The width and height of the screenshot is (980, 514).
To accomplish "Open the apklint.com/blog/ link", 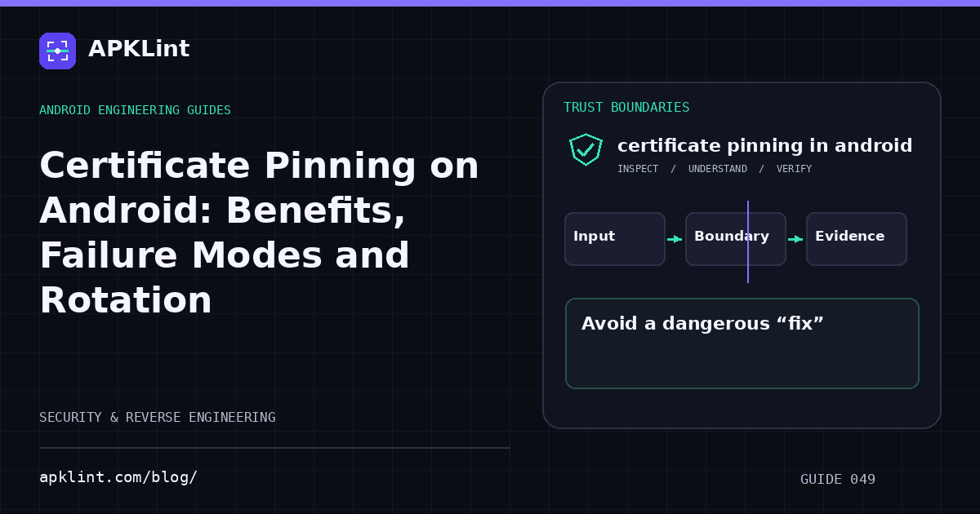I will [118, 477].
